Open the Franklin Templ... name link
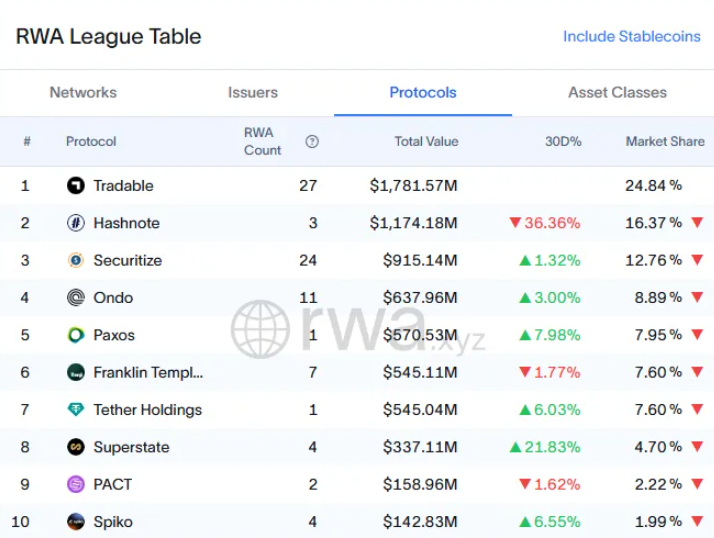This screenshot has width=714, height=538. [x=148, y=372]
